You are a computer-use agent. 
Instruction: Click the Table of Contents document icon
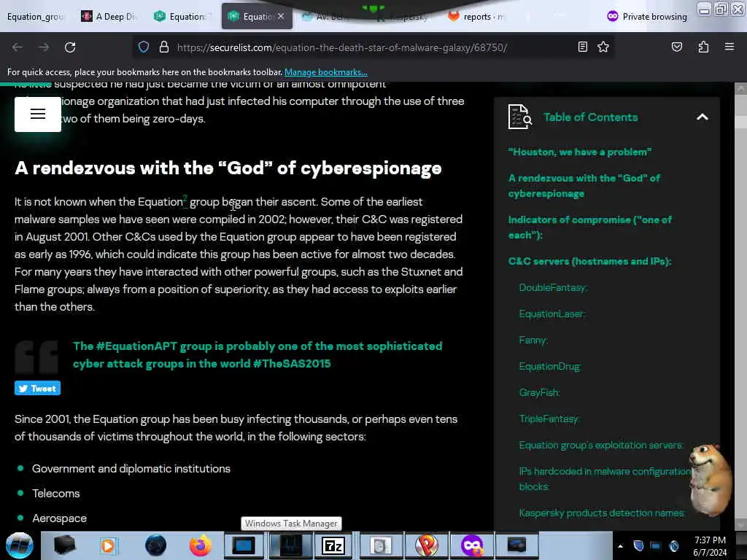(x=519, y=117)
